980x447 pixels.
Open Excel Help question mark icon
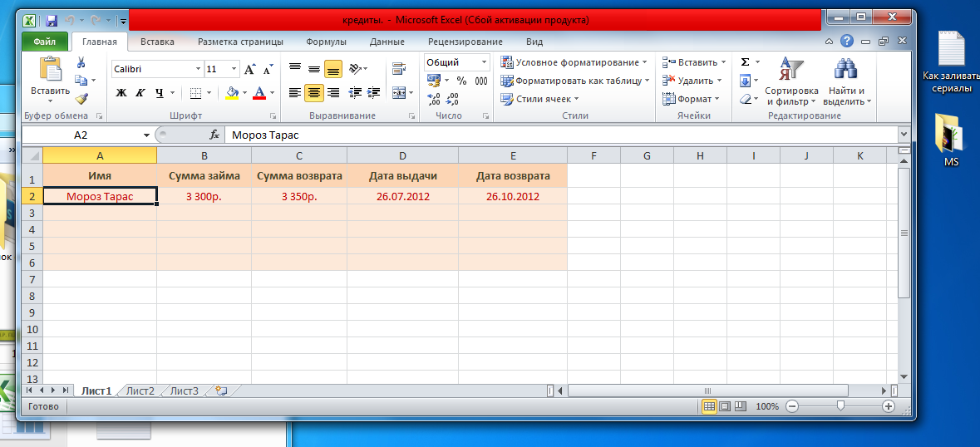[x=846, y=42]
